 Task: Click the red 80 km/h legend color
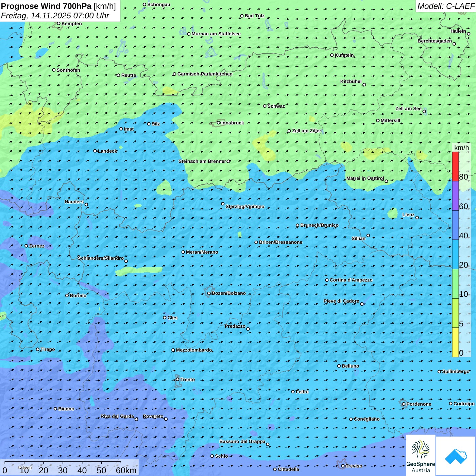(455, 166)
